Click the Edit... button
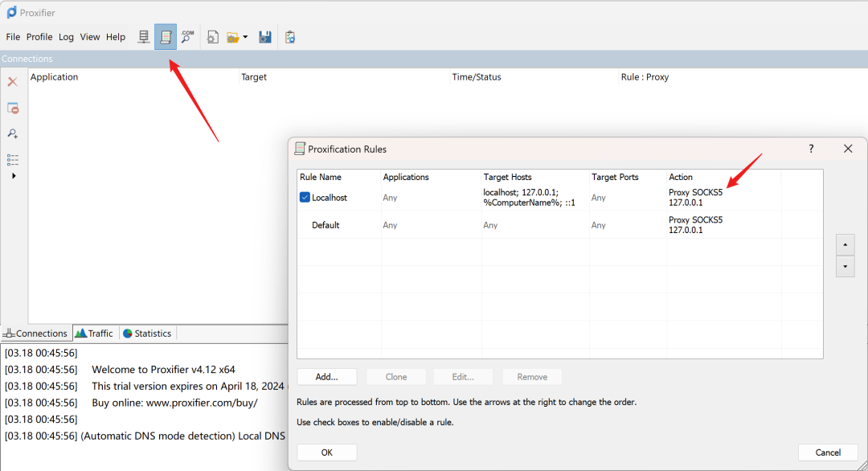This screenshot has height=471, width=868. tap(463, 377)
